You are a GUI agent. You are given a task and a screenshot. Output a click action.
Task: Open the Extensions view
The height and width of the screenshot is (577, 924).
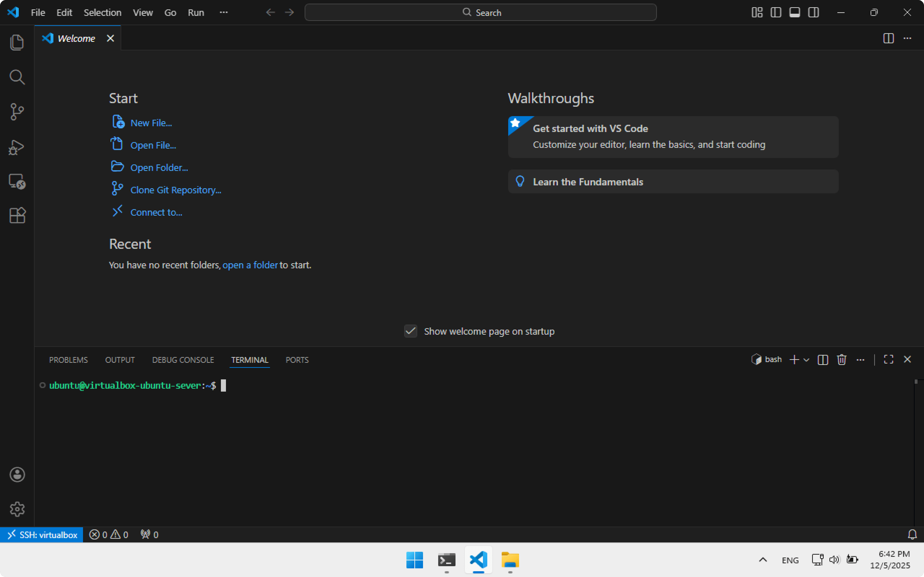(17, 216)
